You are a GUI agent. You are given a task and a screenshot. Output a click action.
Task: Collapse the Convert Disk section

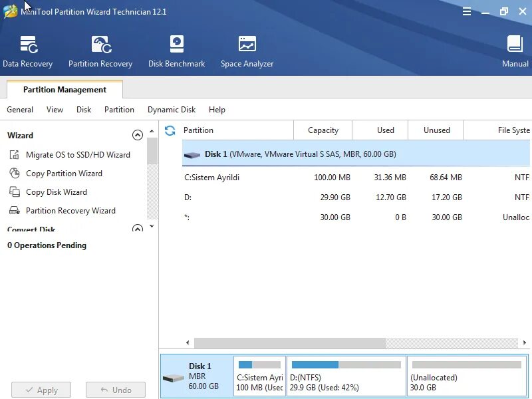[x=138, y=228]
